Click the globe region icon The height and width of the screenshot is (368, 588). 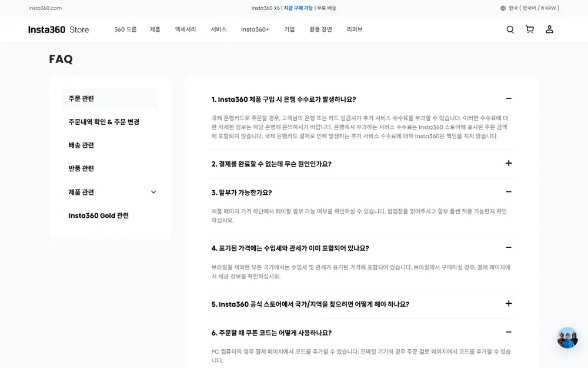coord(503,8)
